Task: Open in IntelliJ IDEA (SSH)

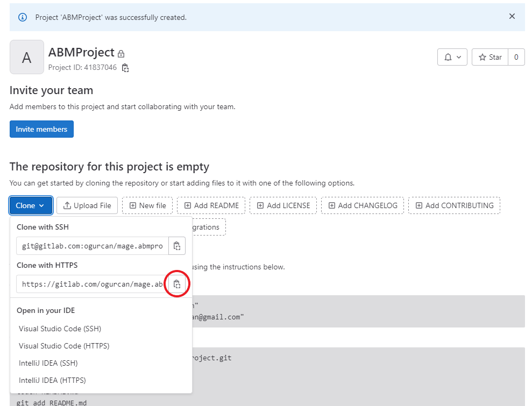Action: (48, 364)
